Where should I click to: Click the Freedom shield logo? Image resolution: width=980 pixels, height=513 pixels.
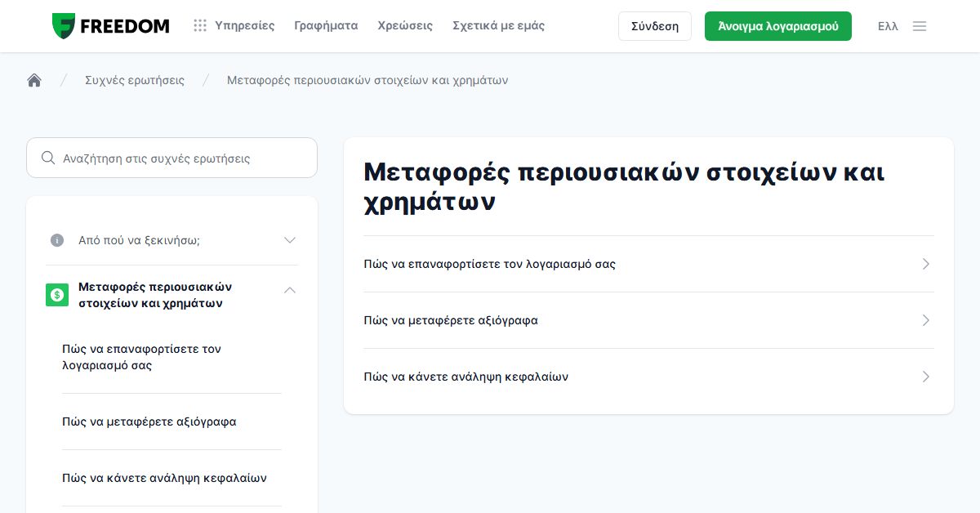tap(64, 26)
